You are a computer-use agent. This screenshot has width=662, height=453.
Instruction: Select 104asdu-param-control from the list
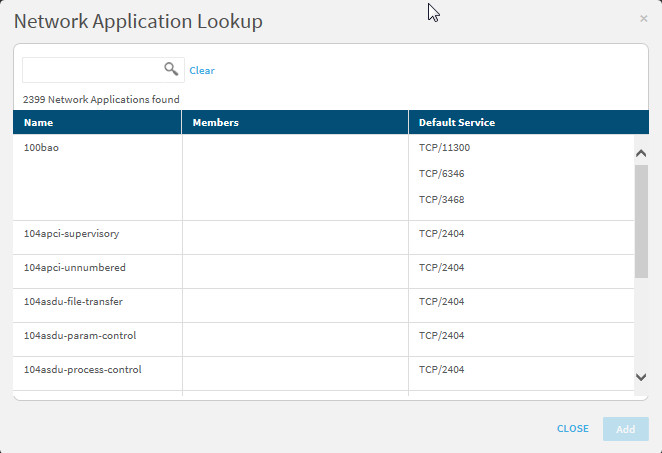point(79,335)
